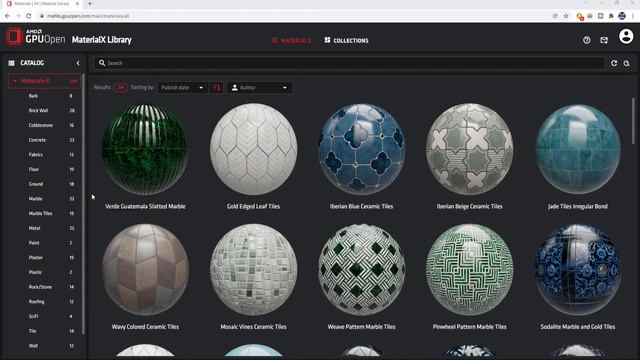Open Verde Guatemala Slatted Marble sphere preview
This screenshot has width=640, height=360.
pos(145,149)
